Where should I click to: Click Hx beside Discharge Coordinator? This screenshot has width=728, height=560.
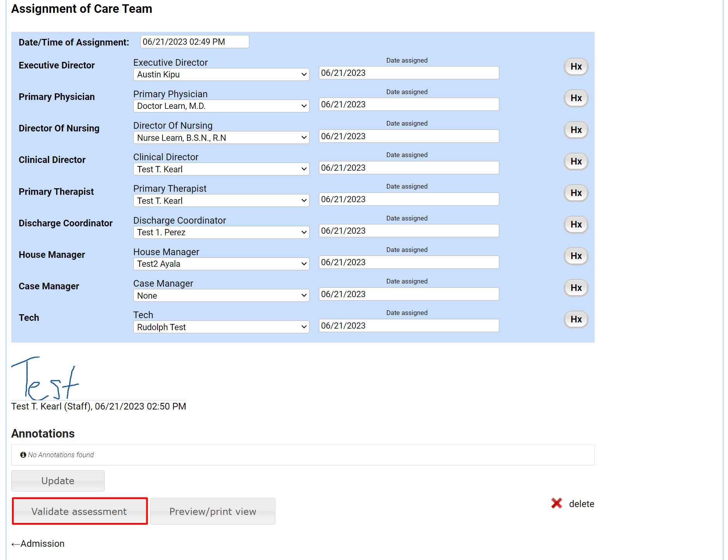coord(576,224)
